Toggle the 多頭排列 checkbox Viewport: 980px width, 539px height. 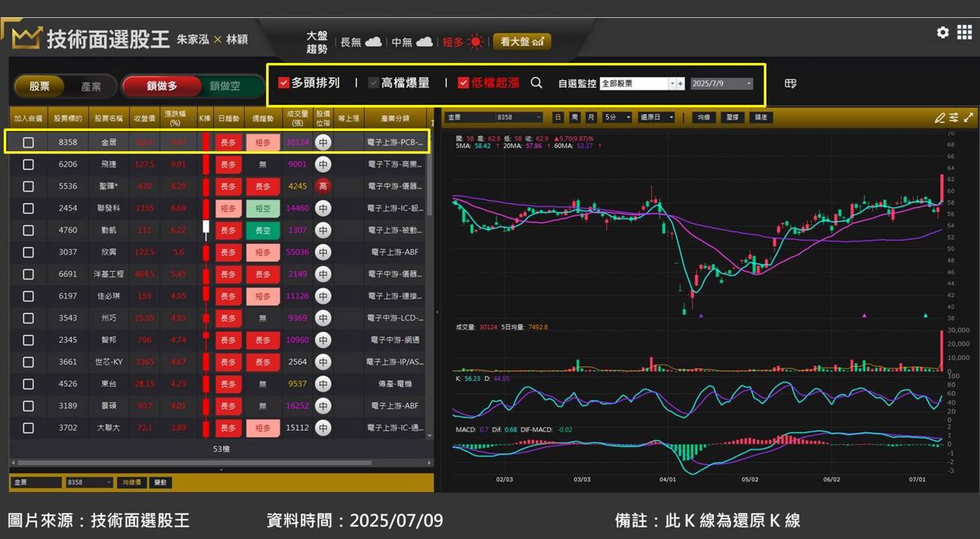coord(283,83)
